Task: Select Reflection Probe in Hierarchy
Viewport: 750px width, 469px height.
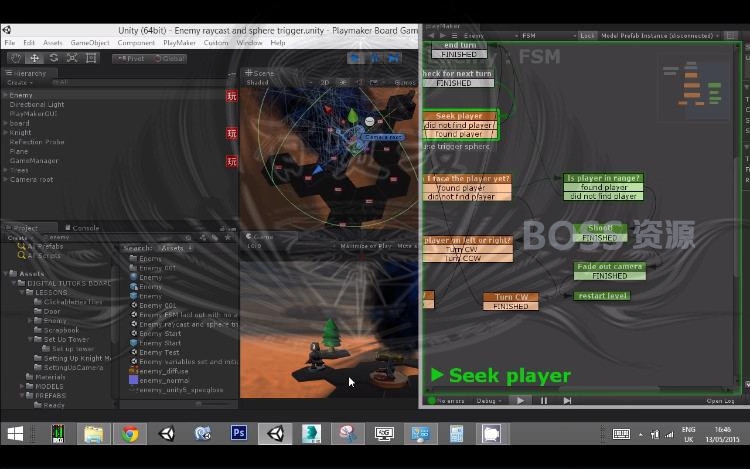Action: pos(37,142)
